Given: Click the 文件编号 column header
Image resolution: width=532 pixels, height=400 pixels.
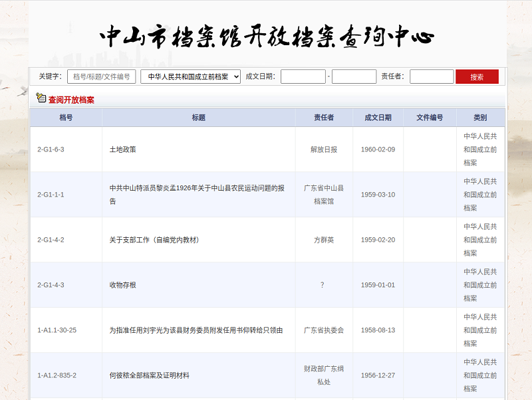Looking at the screenshot, I should click(x=430, y=118).
